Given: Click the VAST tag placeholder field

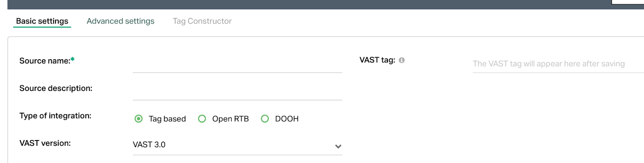Looking at the screenshot, I should [558, 64].
